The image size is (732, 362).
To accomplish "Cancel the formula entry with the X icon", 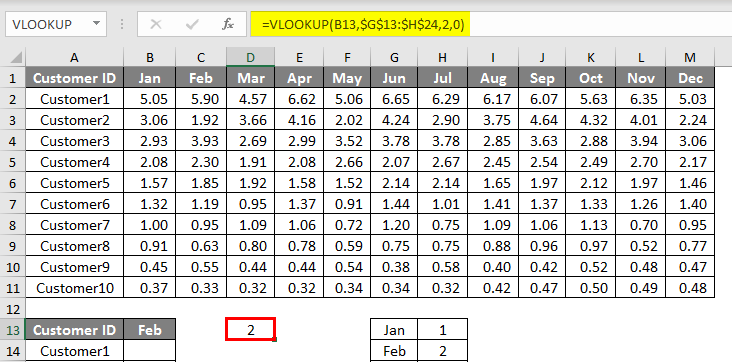I will click(x=156, y=24).
